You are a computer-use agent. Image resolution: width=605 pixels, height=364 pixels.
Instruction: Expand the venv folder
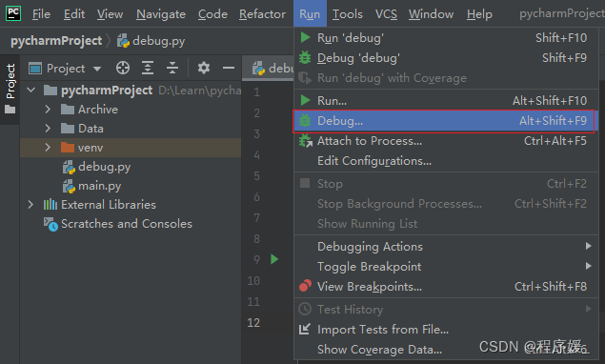(48, 148)
